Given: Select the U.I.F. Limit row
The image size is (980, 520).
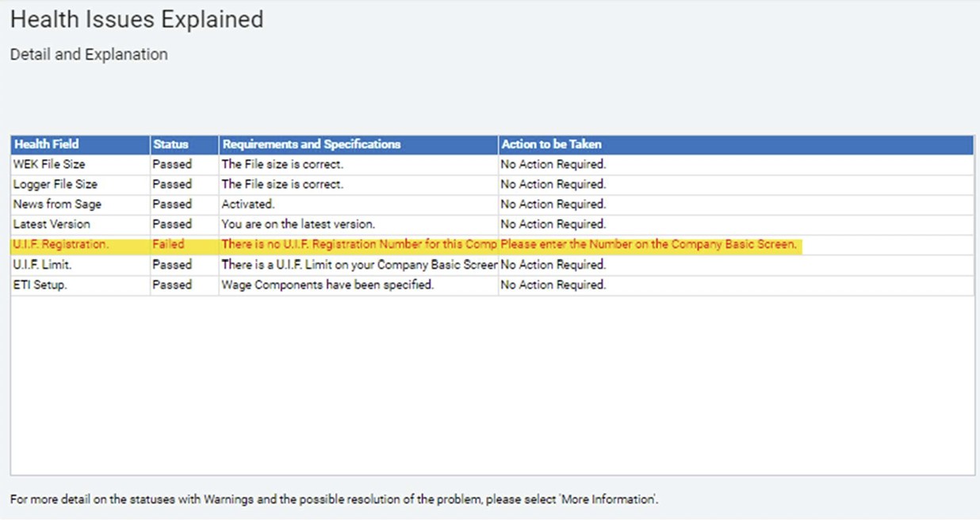Looking at the screenshot, I should [43, 265].
